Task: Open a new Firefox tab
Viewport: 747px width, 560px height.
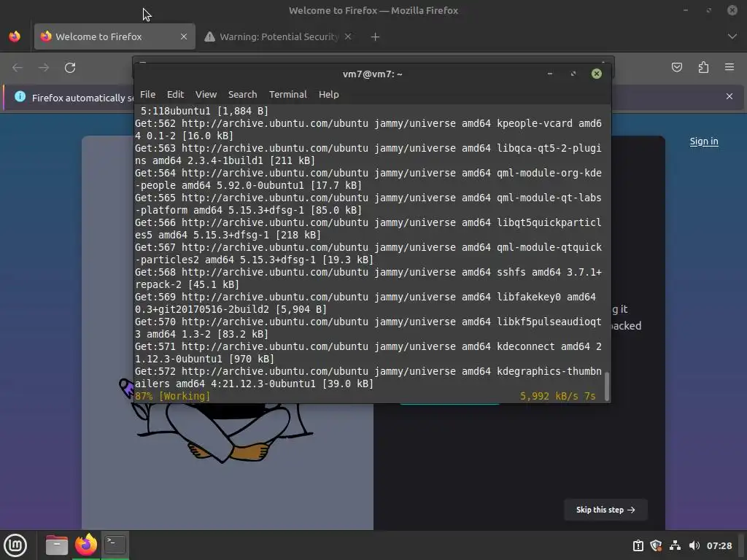Action: (376, 36)
